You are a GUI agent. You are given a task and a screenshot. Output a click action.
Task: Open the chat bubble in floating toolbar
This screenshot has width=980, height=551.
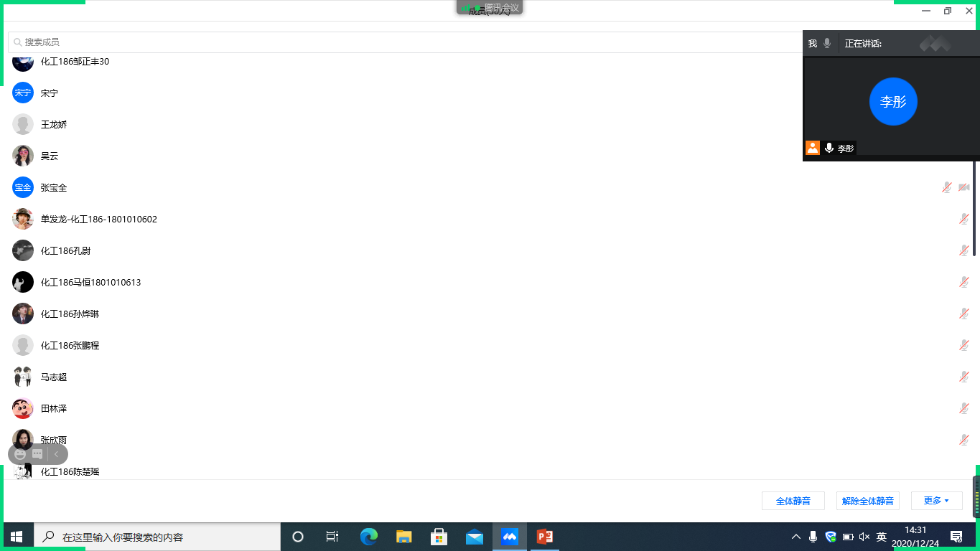(x=37, y=454)
